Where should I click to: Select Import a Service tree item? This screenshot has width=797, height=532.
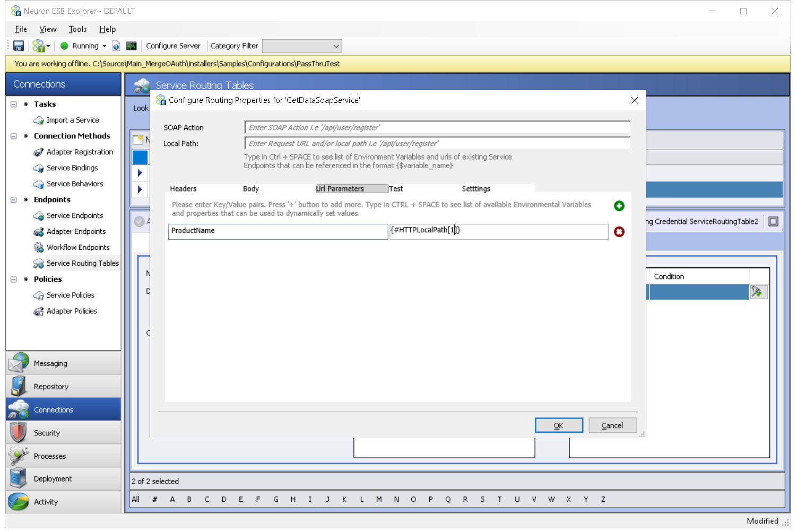(x=73, y=120)
